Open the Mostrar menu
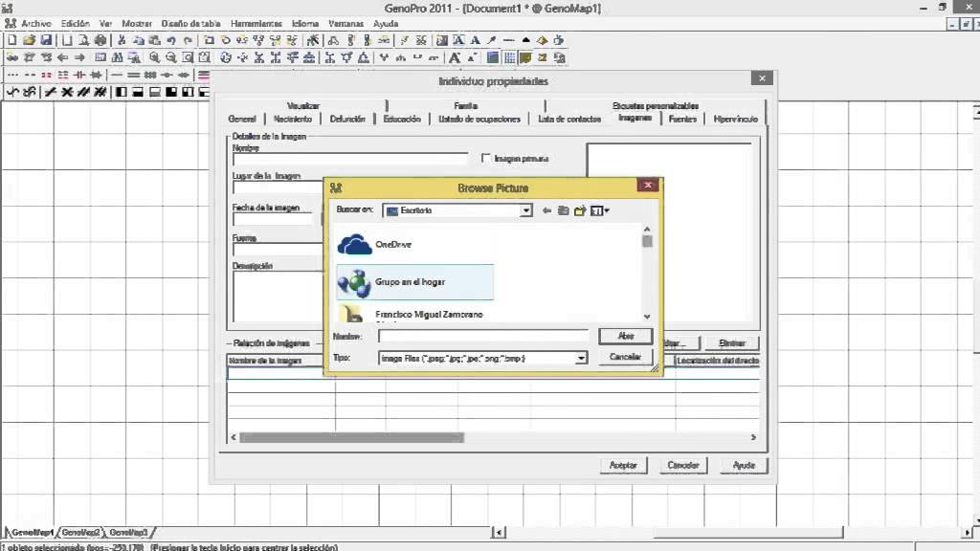980x551 pixels. 136,23
